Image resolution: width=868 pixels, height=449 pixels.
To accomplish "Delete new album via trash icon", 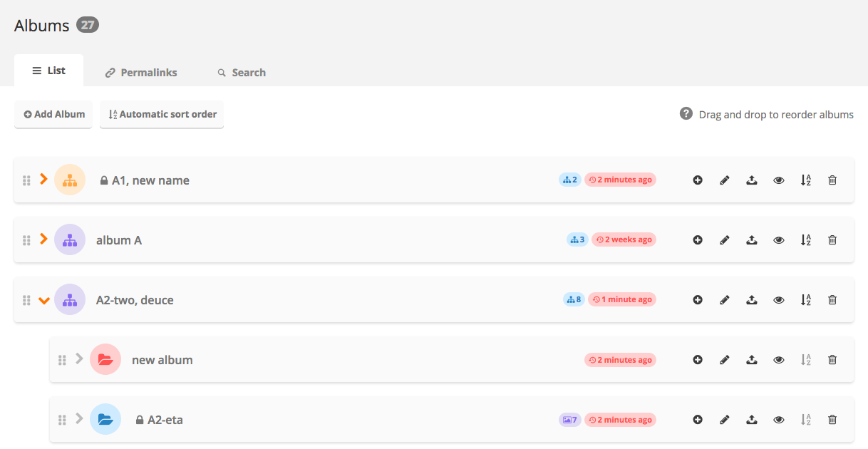I will point(832,360).
